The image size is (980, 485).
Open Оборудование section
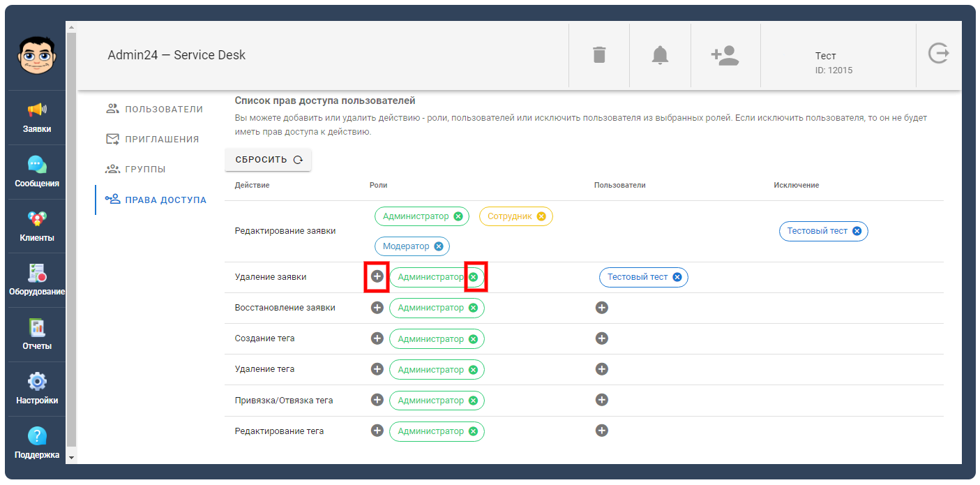[x=36, y=280]
